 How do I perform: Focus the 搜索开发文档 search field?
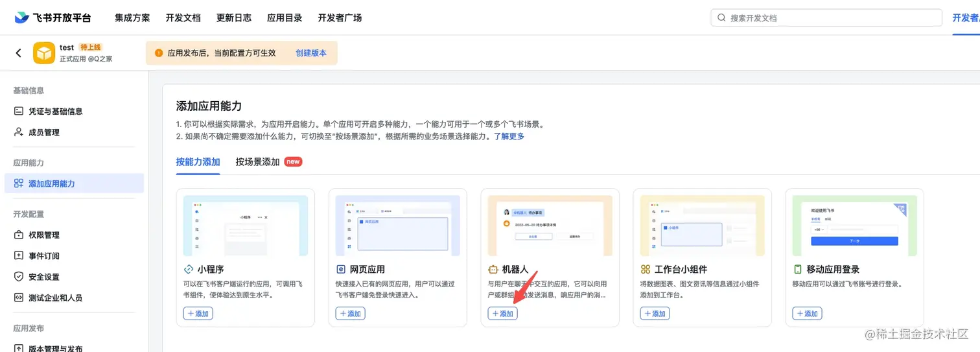pyautogui.click(x=826, y=18)
